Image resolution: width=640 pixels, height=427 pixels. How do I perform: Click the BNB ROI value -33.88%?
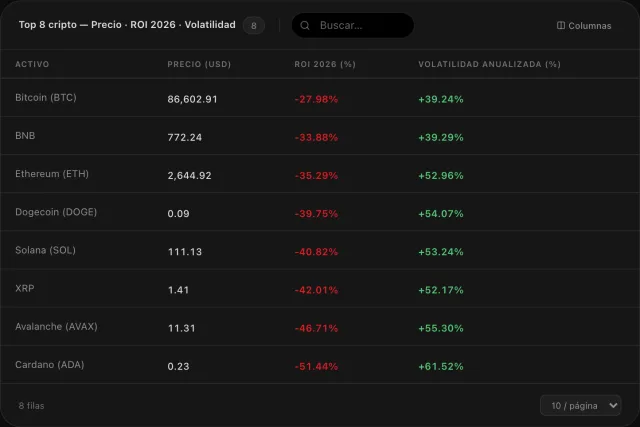[x=316, y=138]
